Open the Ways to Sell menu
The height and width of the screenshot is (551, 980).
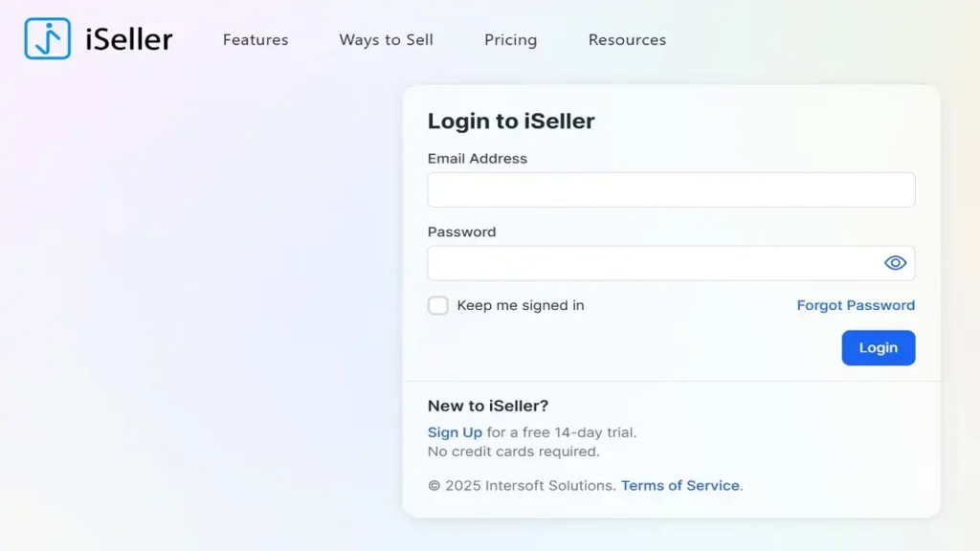(386, 40)
